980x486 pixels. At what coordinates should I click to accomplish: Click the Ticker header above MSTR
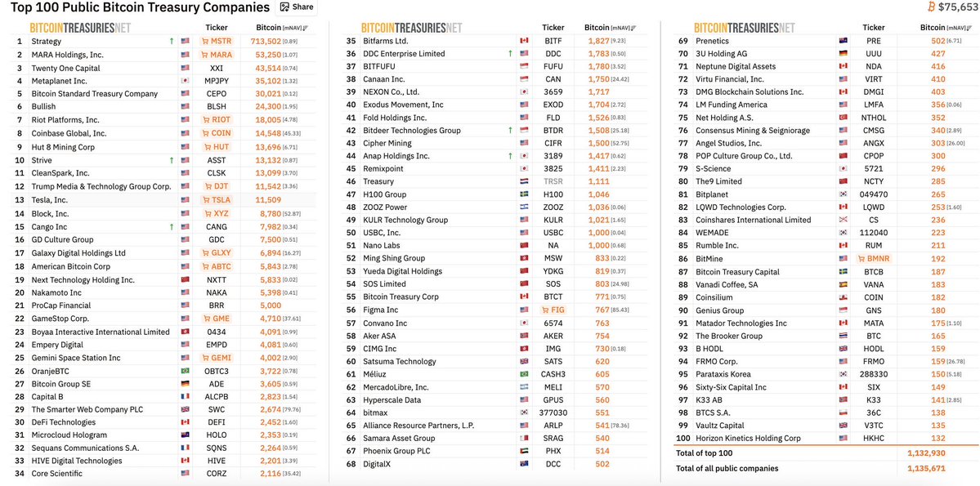click(x=217, y=28)
